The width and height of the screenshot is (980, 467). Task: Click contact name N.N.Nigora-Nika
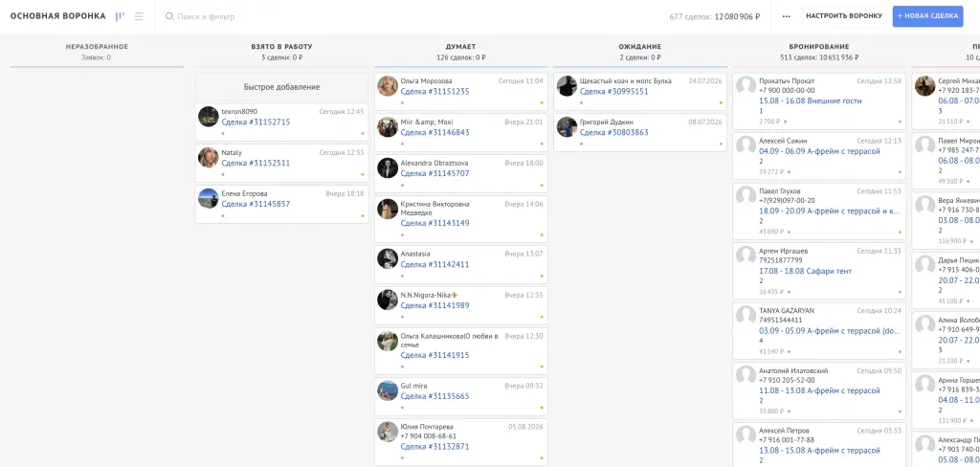tap(428, 295)
